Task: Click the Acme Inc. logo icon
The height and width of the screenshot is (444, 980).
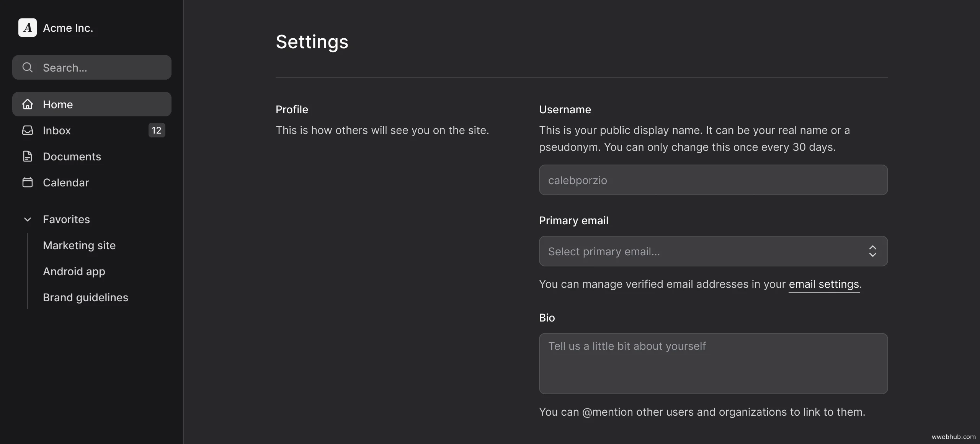Action: coord(28,28)
